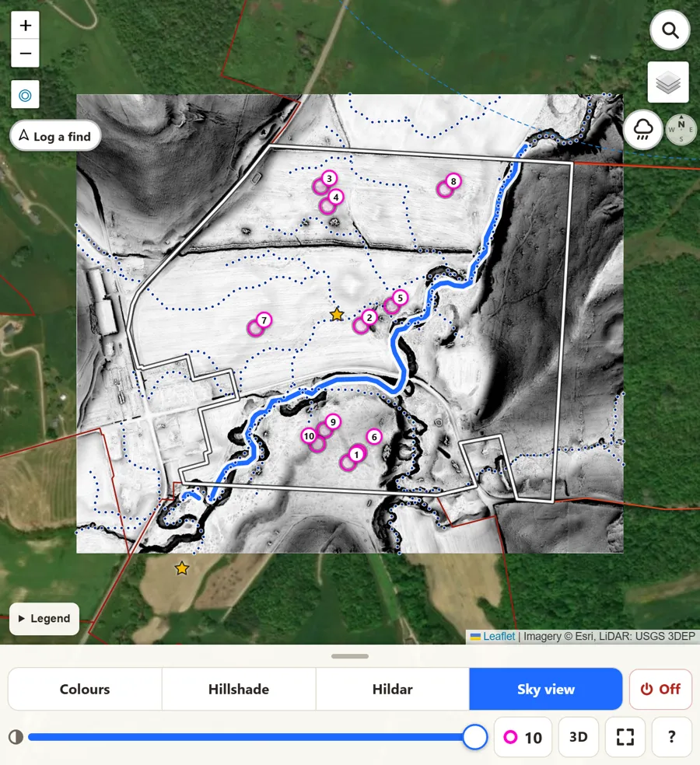Viewport: 700px width, 765px height.
Task: Select find marker number 2
Action: (369, 318)
